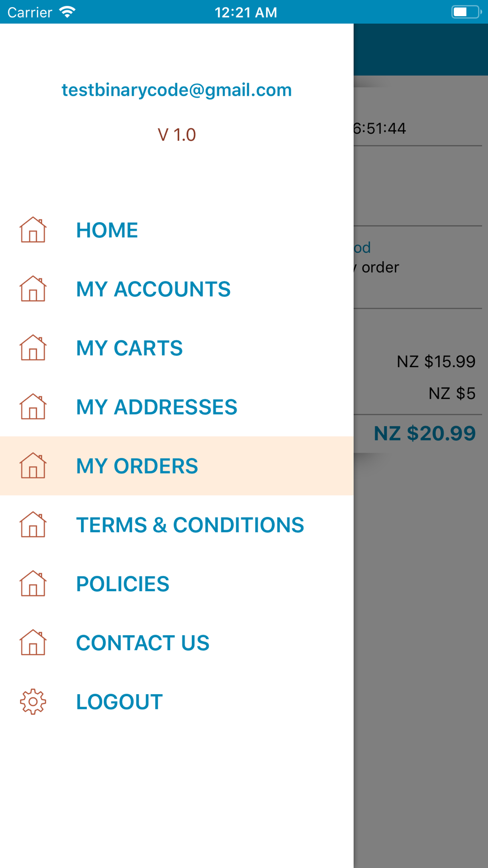Tap the house icon beside CONTACT US
488x868 pixels.
(33, 643)
